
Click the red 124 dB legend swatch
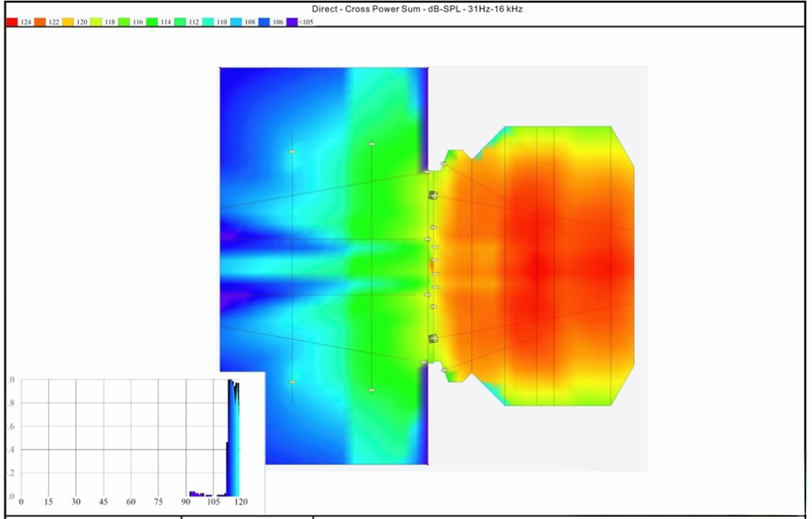(x=12, y=23)
